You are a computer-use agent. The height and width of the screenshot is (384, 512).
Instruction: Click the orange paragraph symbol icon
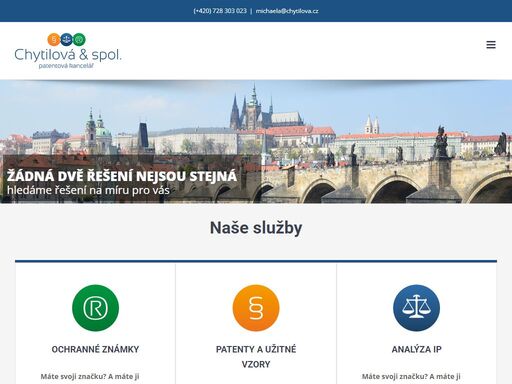point(256,308)
